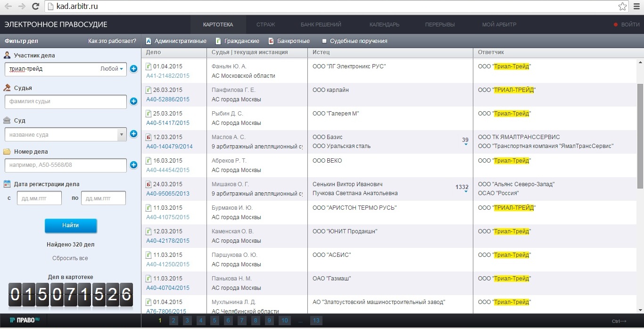Open the Как это работает? help link
Screen dimensions: 644x329
click(112, 41)
